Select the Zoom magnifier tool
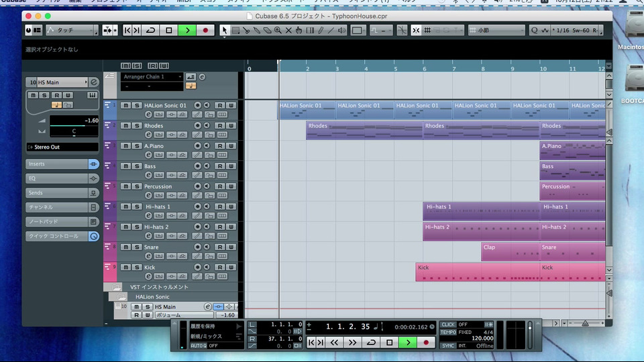The image size is (644, 362). (x=278, y=30)
